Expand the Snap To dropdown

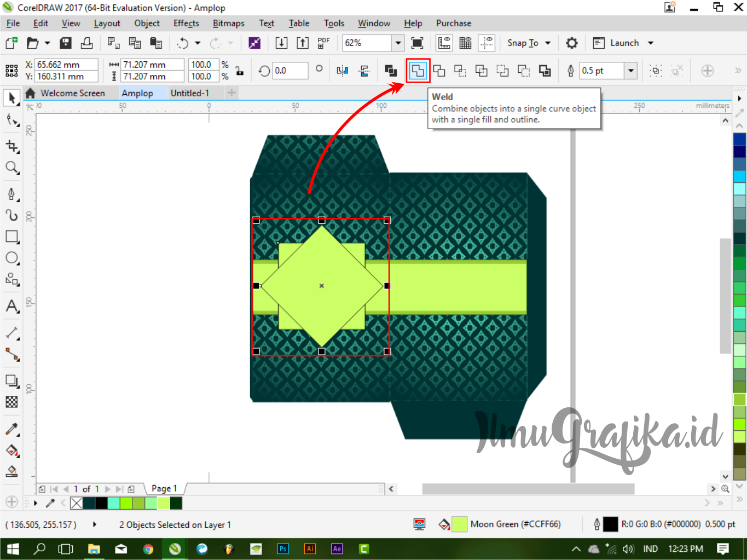(548, 43)
